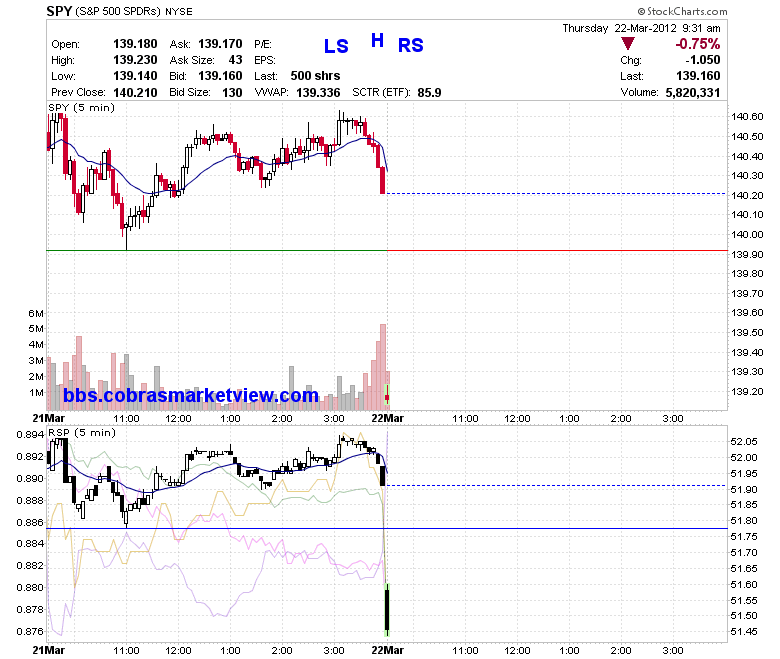Viewport: 780px width, 659px height.
Task: Click the -0.75% percent change
Action: pyautogui.click(x=697, y=44)
